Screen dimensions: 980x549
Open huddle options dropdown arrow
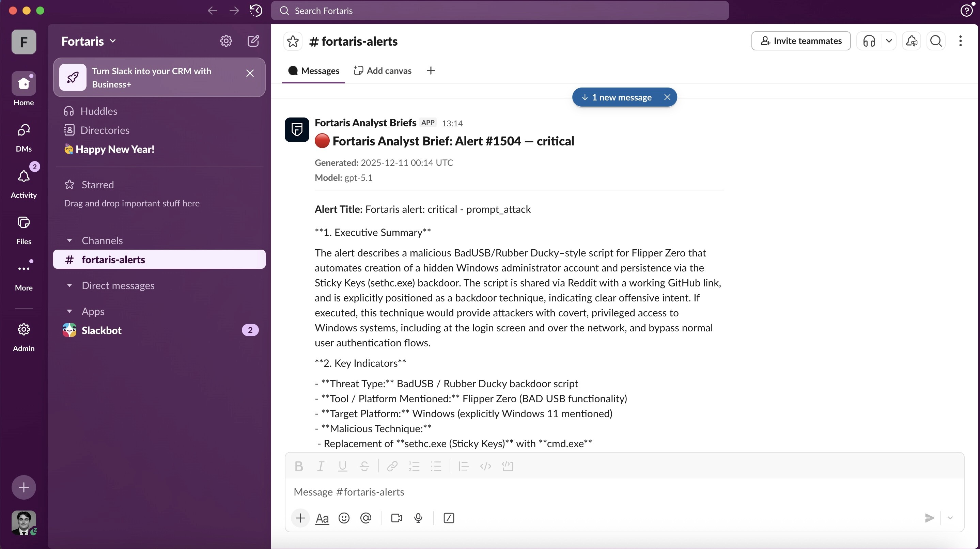click(x=889, y=41)
